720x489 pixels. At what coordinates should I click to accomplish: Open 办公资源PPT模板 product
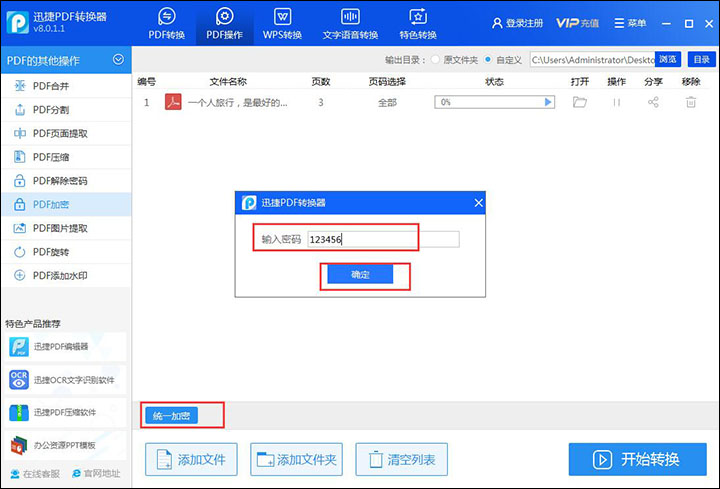tap(66, 445)
